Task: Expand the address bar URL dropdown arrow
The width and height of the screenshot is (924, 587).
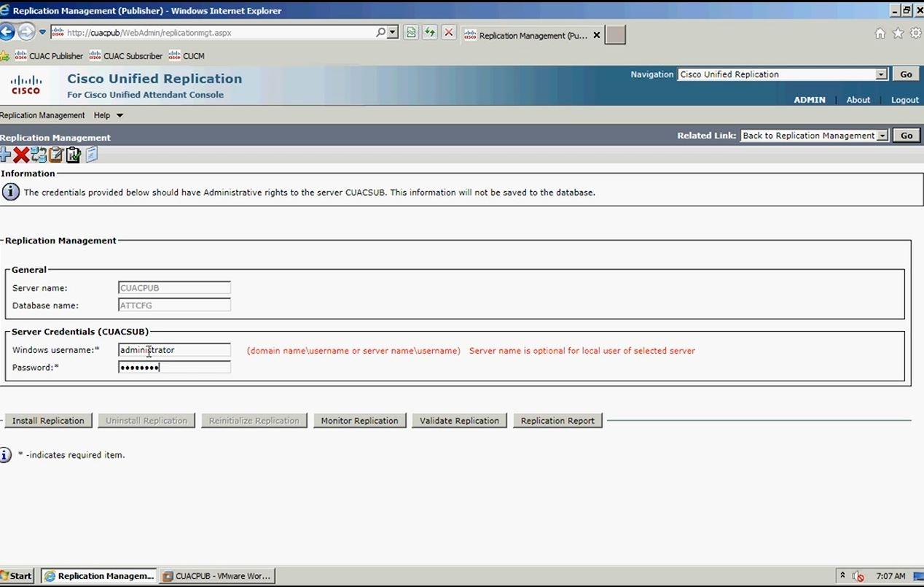Action: tap(393, 33)
